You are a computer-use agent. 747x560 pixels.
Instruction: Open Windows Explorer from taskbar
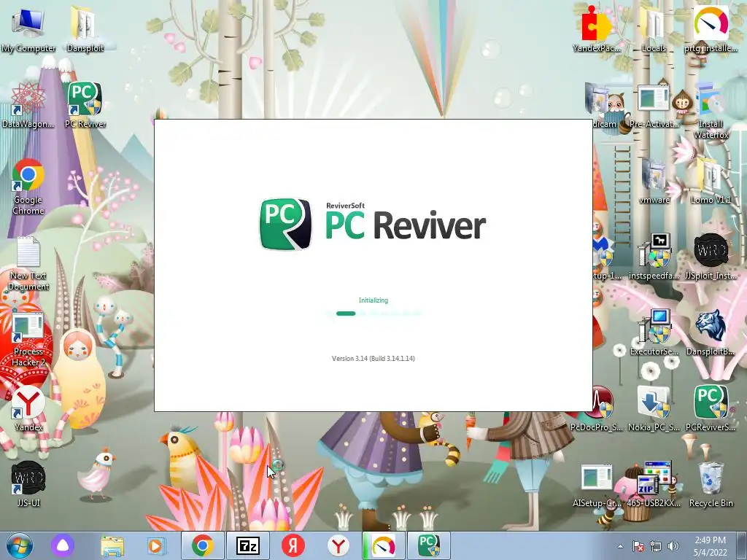[x=112, y=545]
